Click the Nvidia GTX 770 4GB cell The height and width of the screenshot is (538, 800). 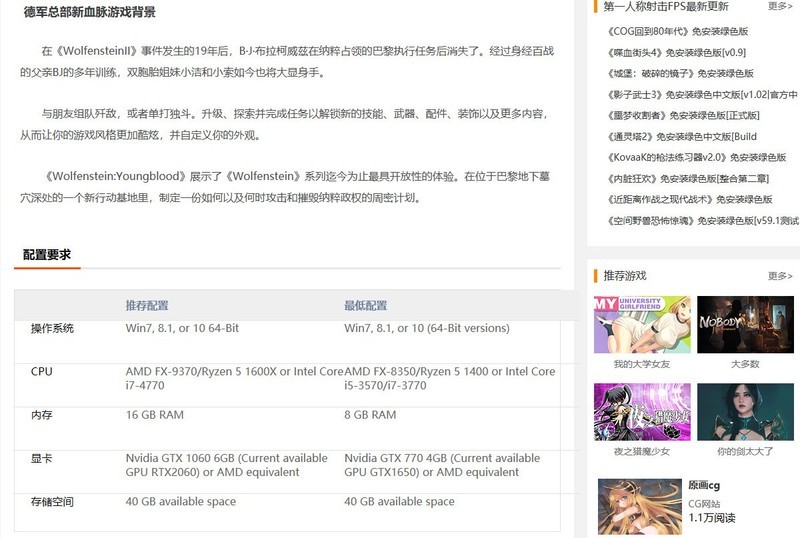point(442,465)
